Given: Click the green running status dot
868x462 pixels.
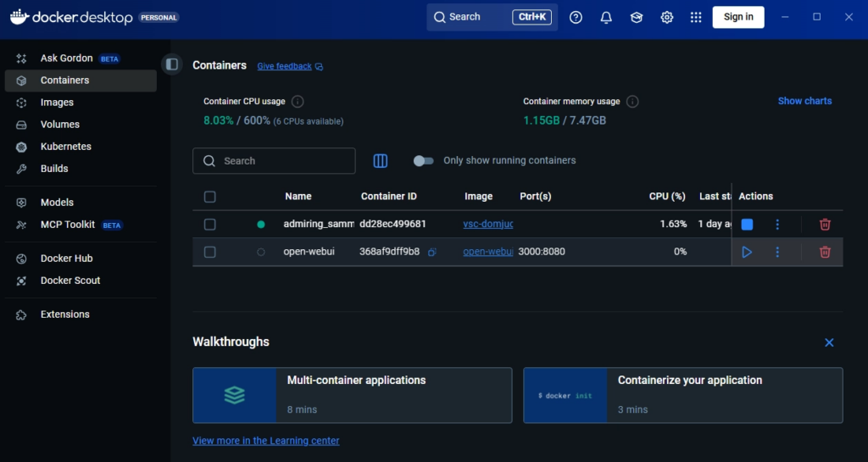Looking at the screenshot, I should click(x=261, y=224).
